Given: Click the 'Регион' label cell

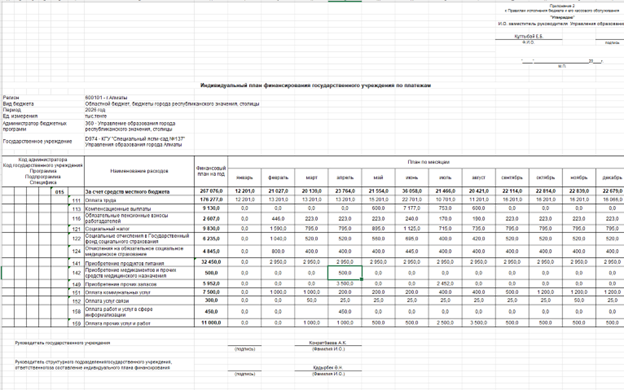Looking at the screenshot, I should tap(11, 98).
